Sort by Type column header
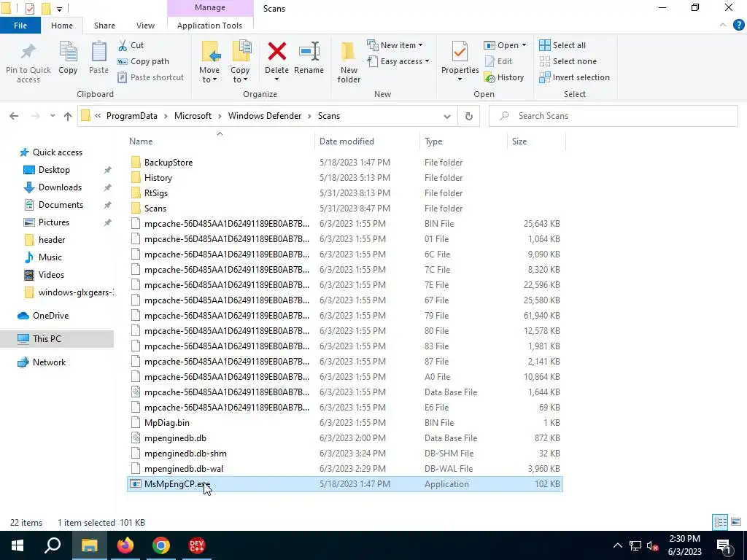This screenshot has height=560, width=747. [x=463, y=141]
